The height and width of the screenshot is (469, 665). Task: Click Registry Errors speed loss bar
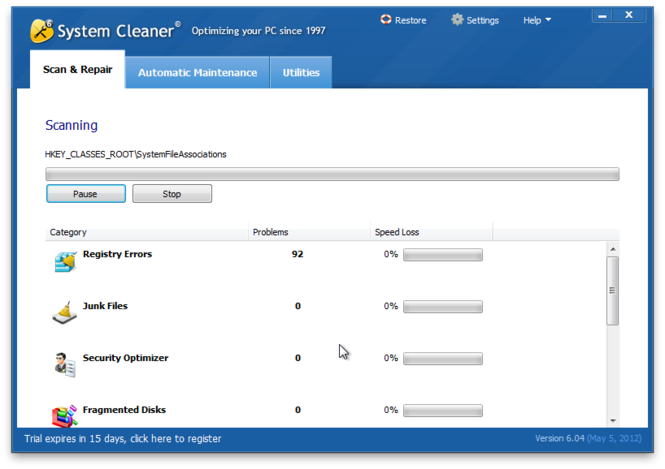[x=443, y=255]
